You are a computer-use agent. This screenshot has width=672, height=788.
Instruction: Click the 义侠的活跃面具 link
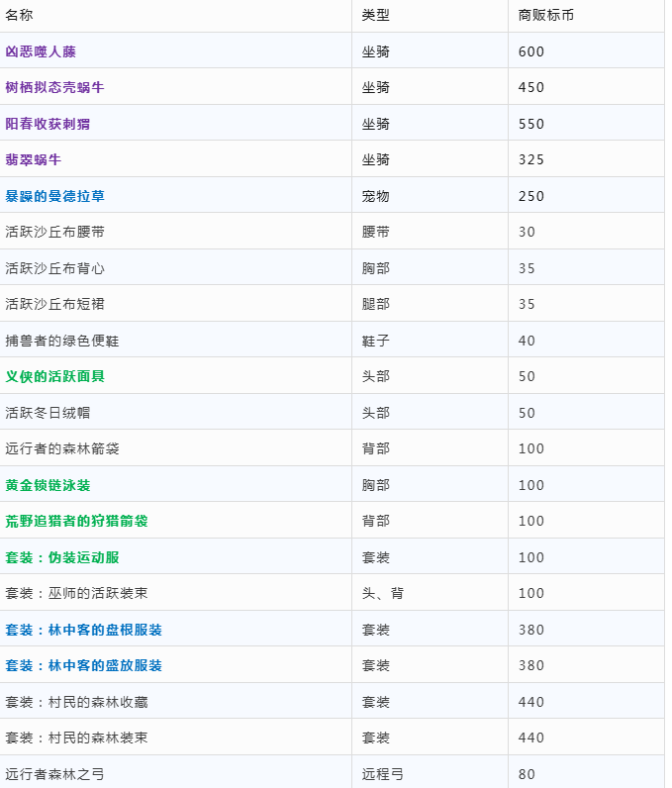54,376
